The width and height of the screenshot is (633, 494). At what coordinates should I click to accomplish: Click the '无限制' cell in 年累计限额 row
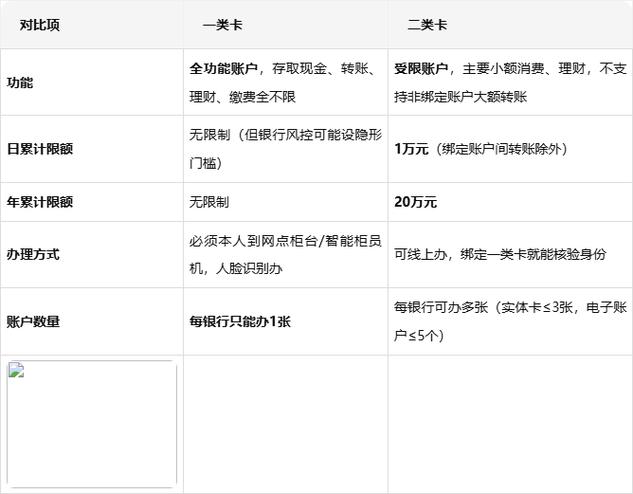286,202
